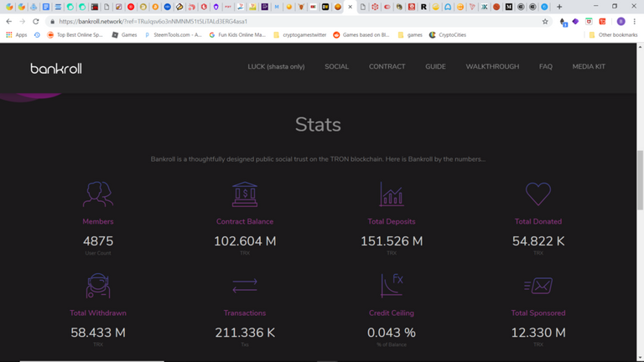Click the browser forward arrow
644x362 pixels.
pyautogui.click(x=22, y=21)
